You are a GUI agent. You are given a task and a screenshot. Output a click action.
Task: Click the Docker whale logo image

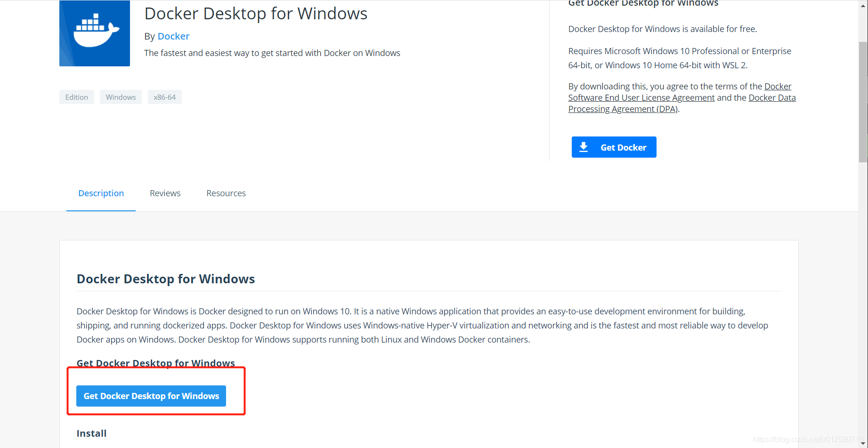(x=95, y=33)
